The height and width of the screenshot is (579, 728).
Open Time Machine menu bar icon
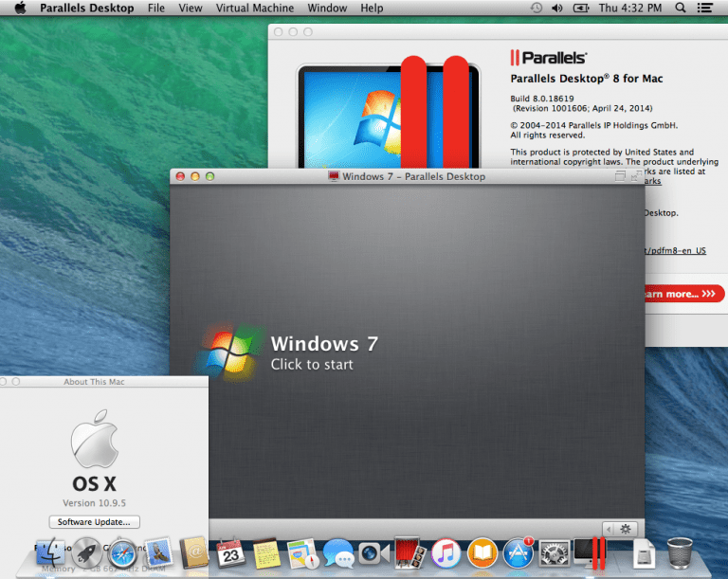(x=537, y=8)
